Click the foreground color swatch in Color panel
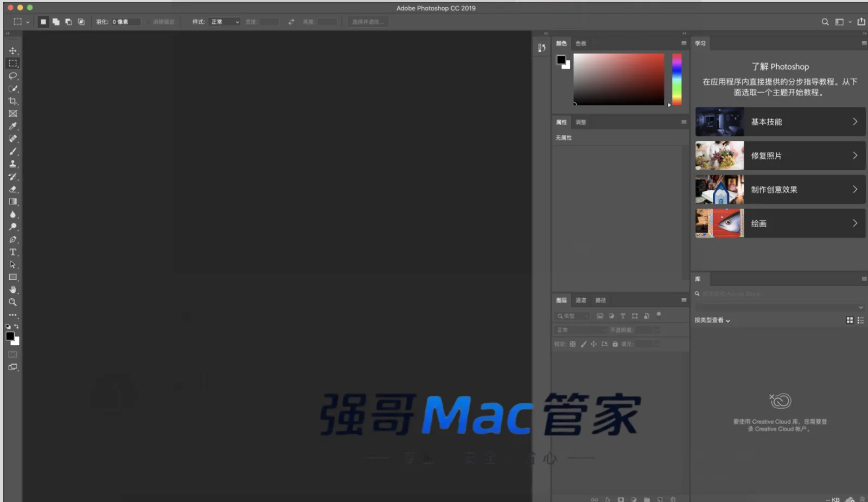 (x=561, y=60)
